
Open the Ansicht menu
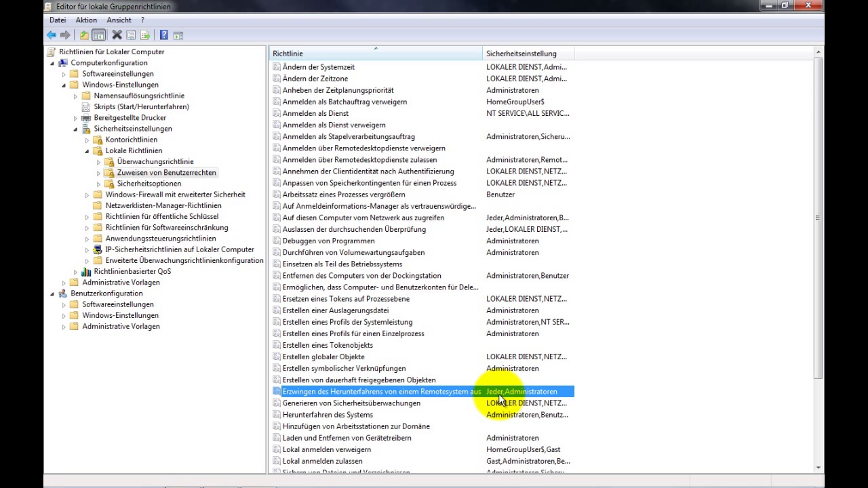coord(119,20)
